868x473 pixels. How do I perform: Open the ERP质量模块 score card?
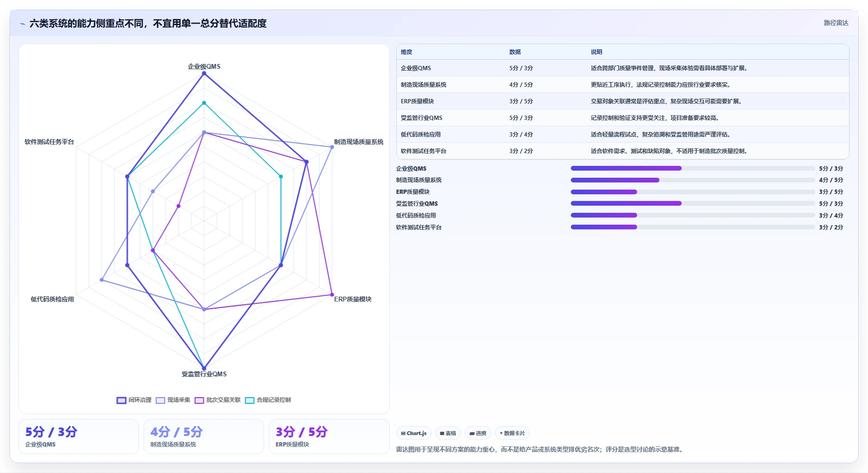[329, 437]
